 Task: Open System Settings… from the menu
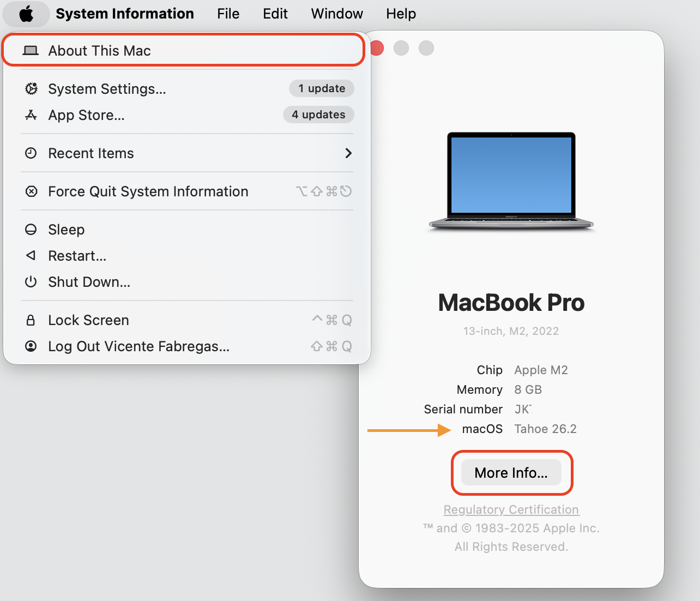click(x=187, y=89)
